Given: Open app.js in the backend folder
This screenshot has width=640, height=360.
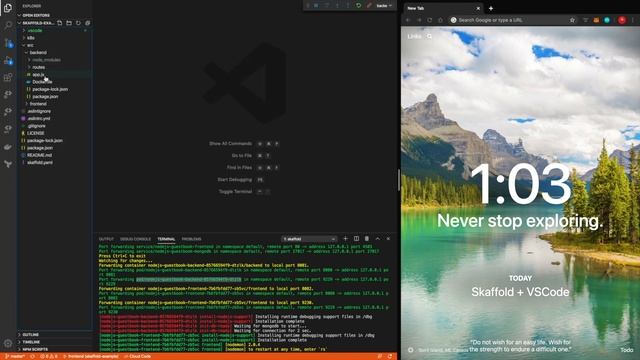Looking at the screenshot, I should tap(38, 75).
